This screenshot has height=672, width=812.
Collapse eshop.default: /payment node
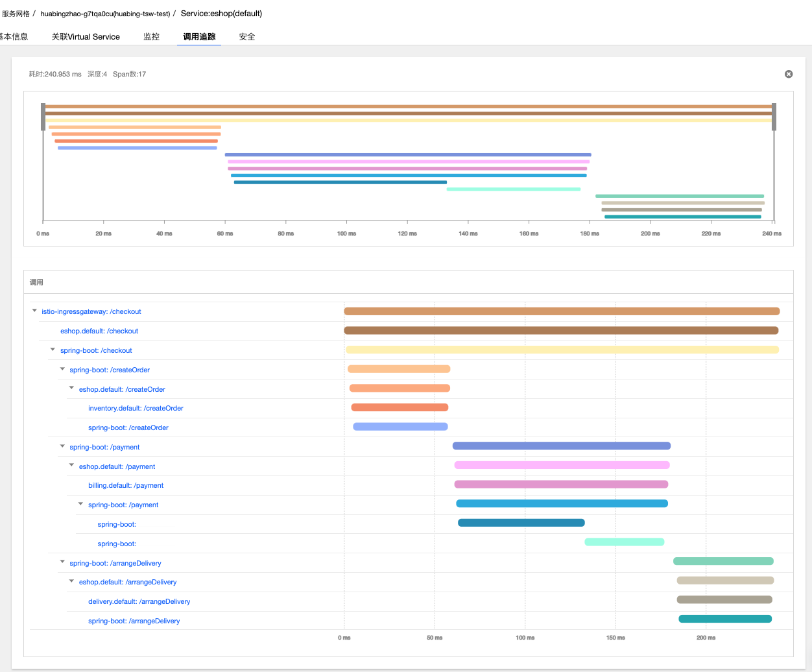(72, 466)
